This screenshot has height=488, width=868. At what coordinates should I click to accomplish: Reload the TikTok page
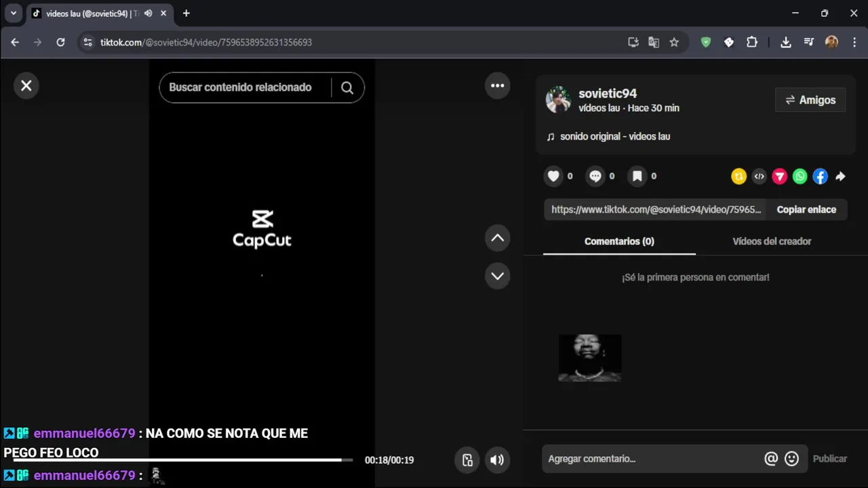(x=60, y=42)
